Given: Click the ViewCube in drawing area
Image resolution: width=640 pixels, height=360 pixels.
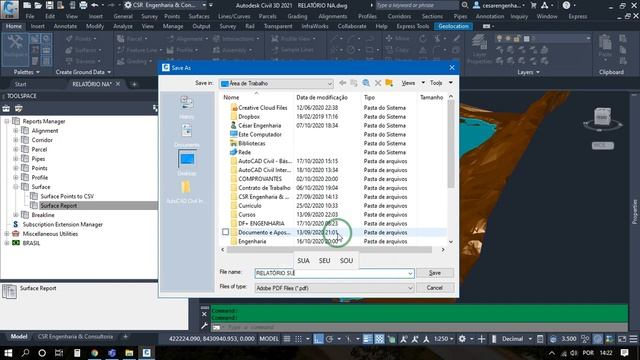Looking at the screenshot, I should click(x=602, y=117).
